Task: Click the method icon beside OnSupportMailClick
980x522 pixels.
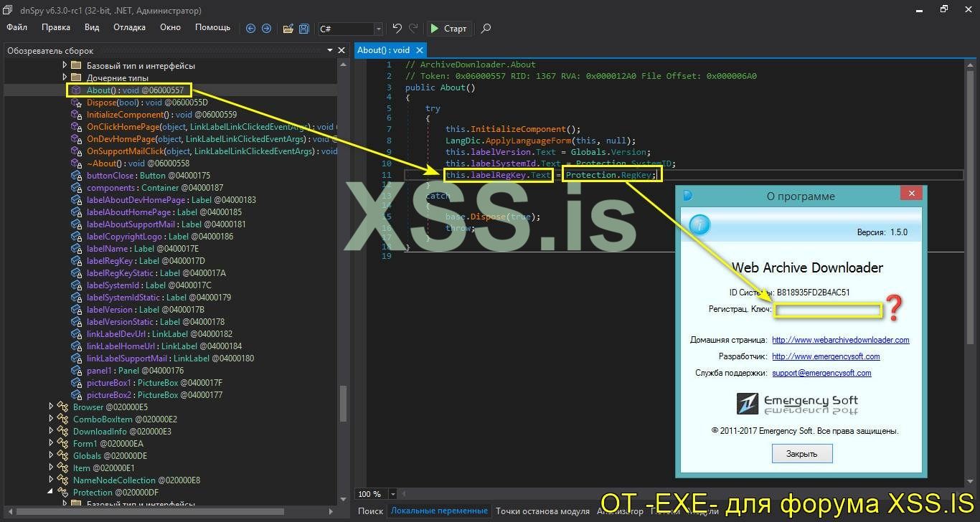Action: pyautogui.click(x=76, y=151)
